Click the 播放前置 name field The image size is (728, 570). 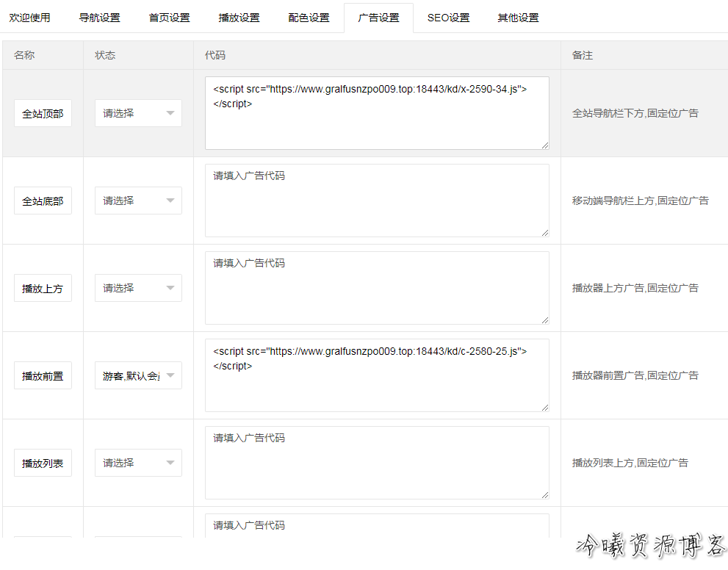[43, 375]
